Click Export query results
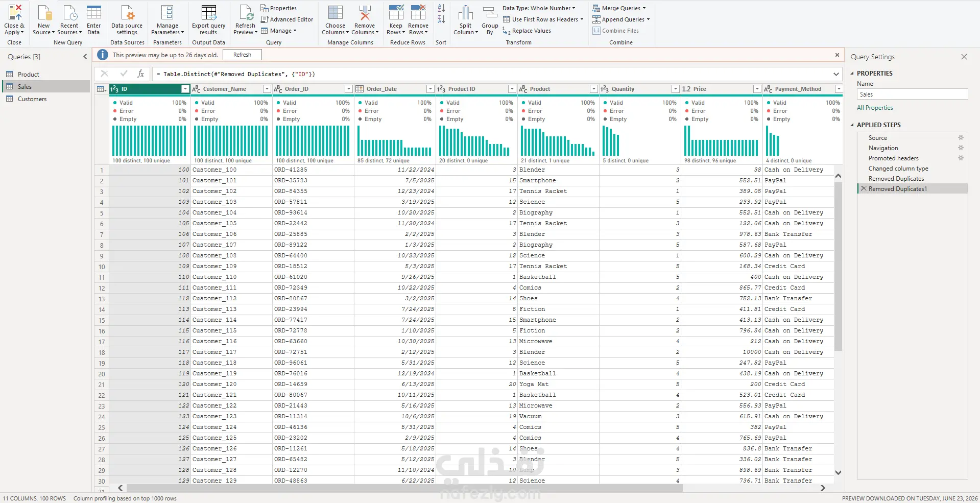 [208, 20]
